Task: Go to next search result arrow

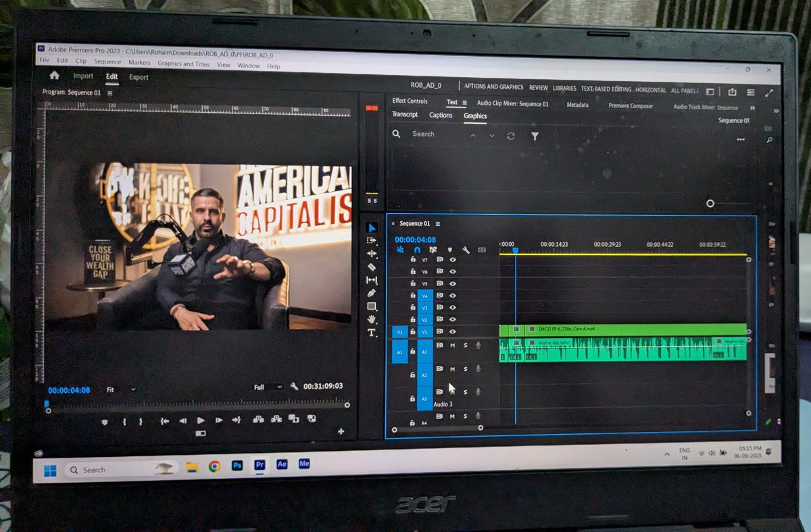Action: coord(492,136)
